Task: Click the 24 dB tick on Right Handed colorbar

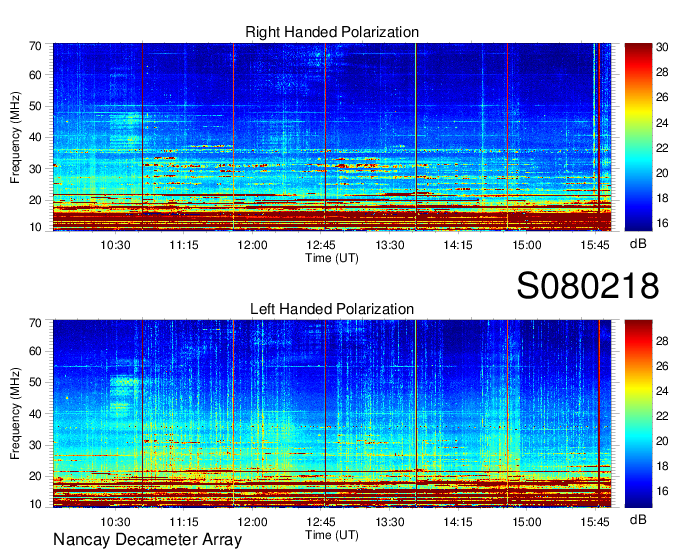Action: pos(662,123)
